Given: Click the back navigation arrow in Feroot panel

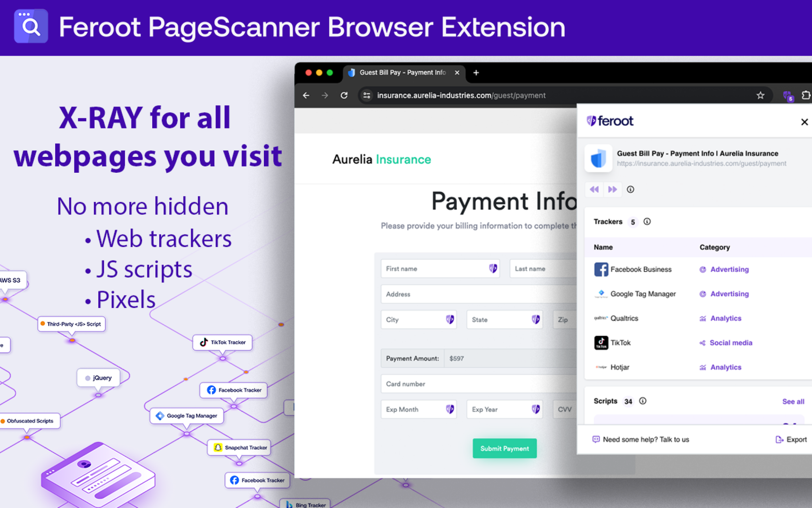Looking at the screenshot, I should pos(594,189).
